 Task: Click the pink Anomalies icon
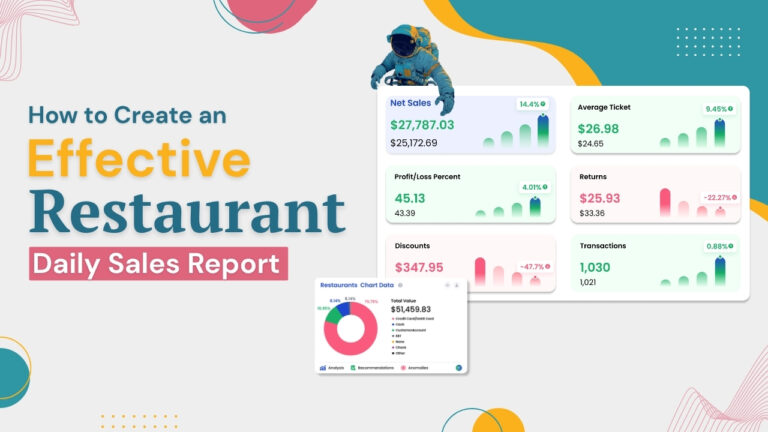tap(403, 368)
